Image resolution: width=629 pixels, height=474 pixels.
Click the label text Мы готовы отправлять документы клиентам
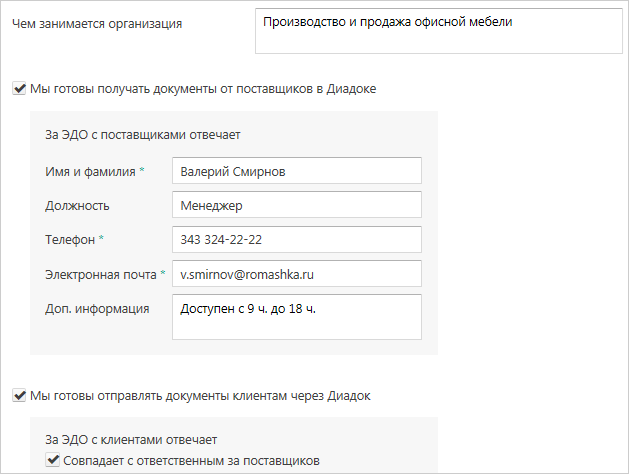click(x=200, y=395)
